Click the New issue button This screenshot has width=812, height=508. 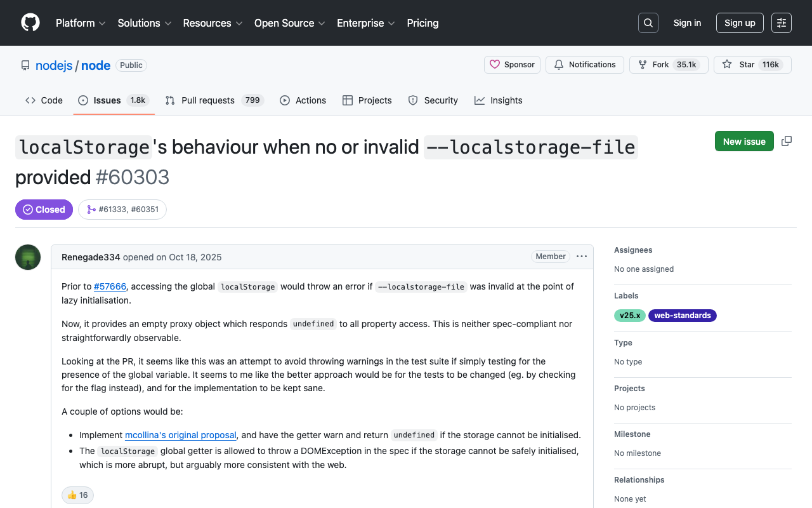[744, 141]
